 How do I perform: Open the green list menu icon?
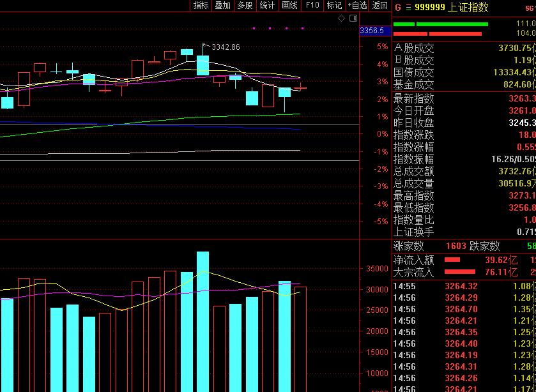click(408, 8)
